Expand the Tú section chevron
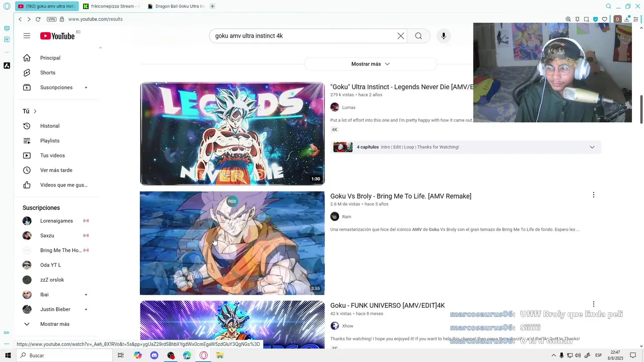644x362 pixels. pyautogui.click(x=35, y=111)
